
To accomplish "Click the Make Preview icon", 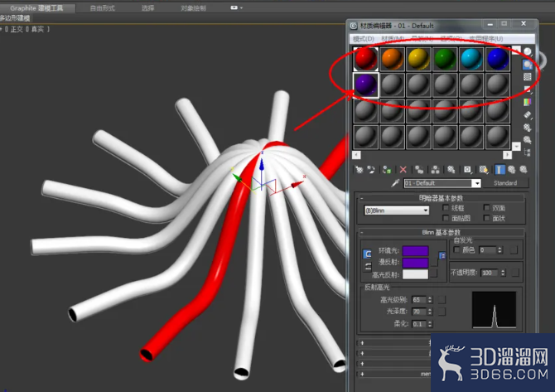I will [528, 114].
